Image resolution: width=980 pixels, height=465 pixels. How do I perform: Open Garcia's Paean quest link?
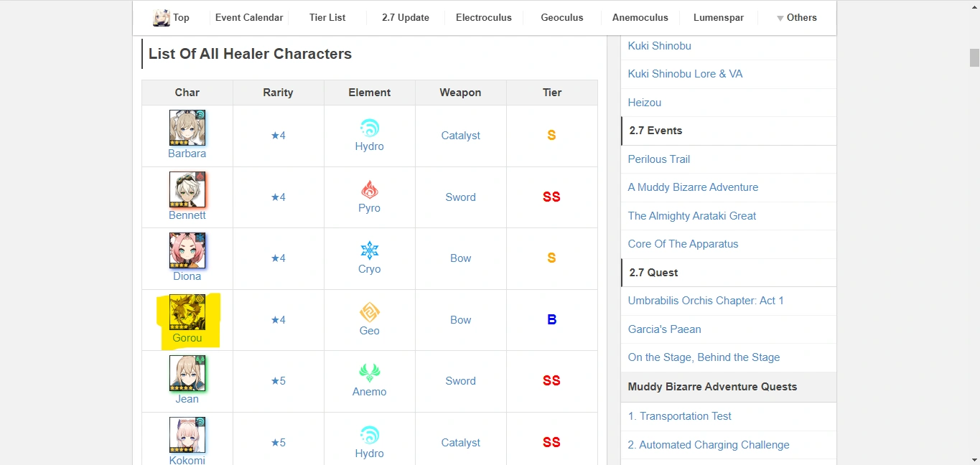point(664,329)
